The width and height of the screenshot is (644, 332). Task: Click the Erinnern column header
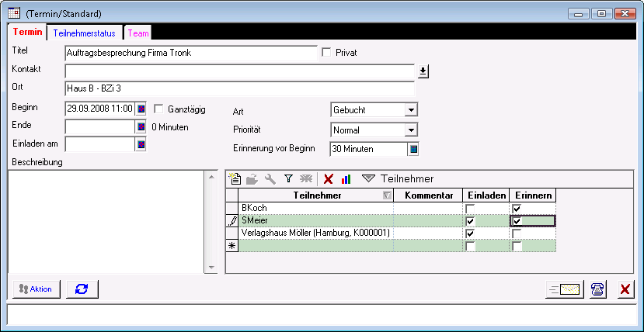coord(533,195)
